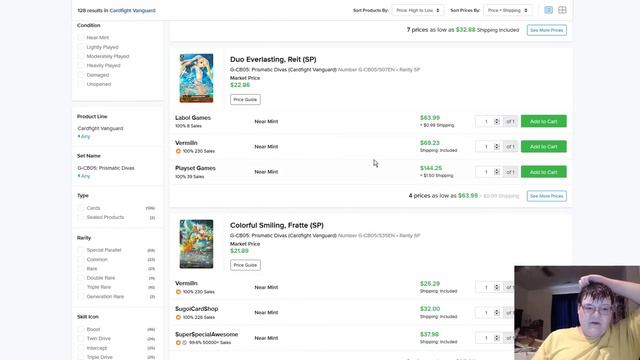
Task: See More Prices beside 7 prices summary
Action: click(547, 30)
